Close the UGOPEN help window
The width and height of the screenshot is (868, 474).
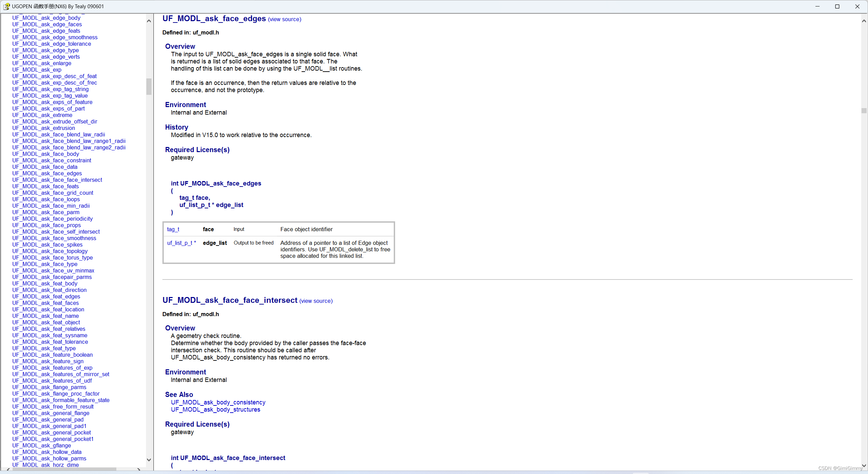click(x=857, y=6)
